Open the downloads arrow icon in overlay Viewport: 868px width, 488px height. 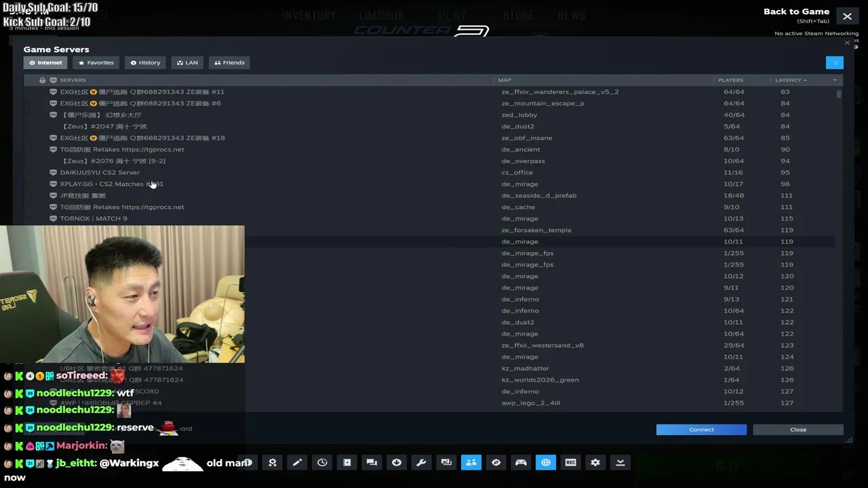coord(397,462)
